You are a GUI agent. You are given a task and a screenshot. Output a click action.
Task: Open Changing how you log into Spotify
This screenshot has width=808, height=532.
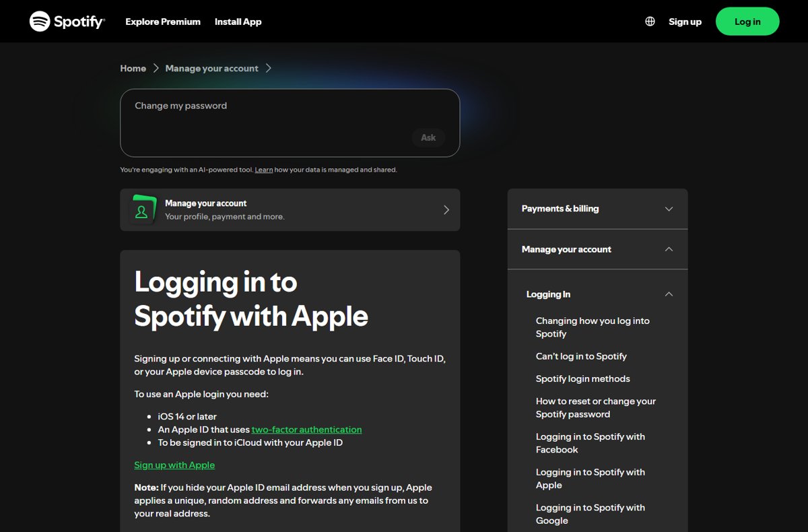tap(593, 327)
